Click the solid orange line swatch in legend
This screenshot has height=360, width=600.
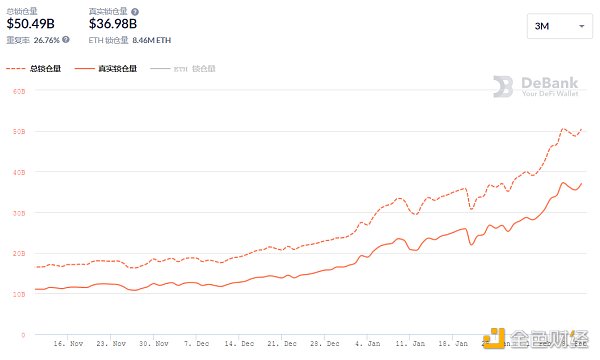click(85, 68)
